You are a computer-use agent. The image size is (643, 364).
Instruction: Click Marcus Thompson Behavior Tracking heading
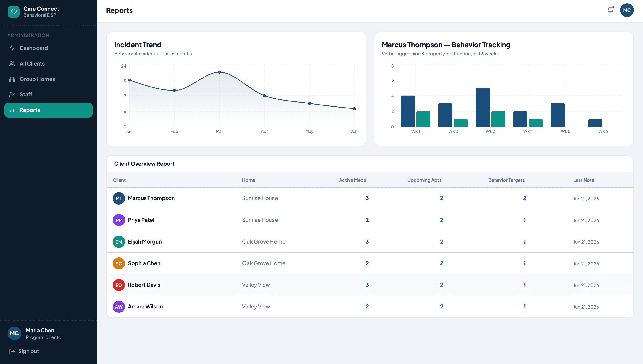tap(446, 45)
